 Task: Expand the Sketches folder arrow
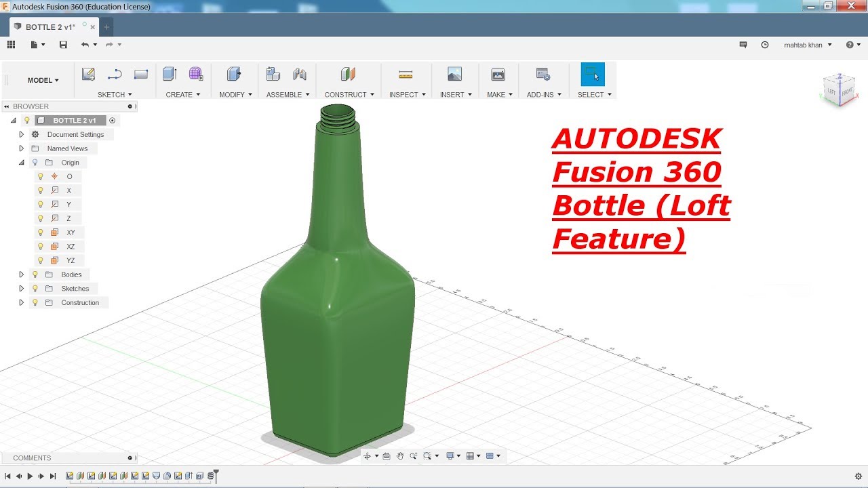pyautogui.click(x=21, y=289)
